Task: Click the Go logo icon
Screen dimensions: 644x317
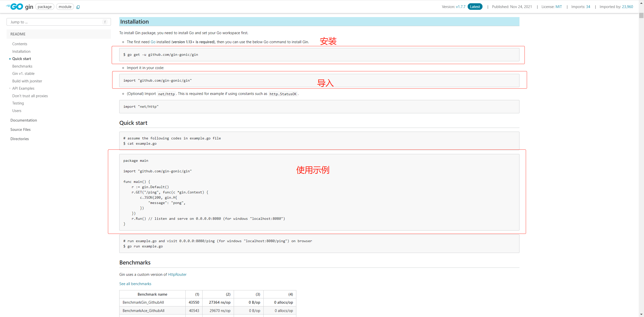Action: (x=15, y=7)
